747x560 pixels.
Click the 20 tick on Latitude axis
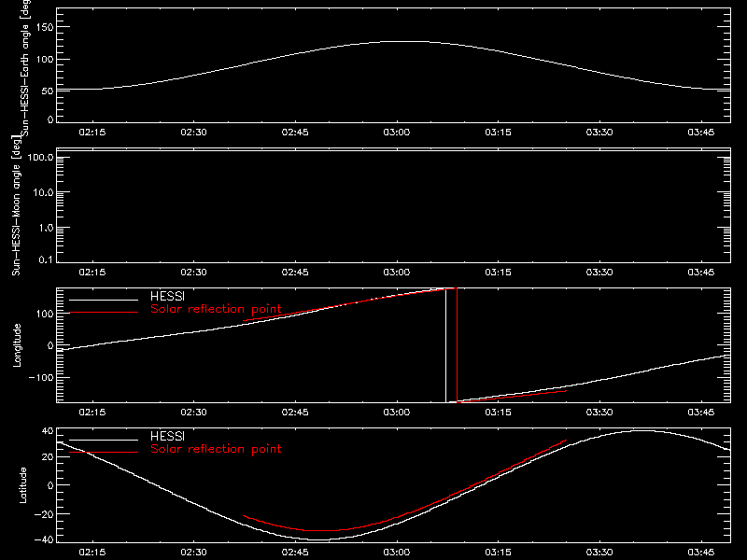[x=48, y=457]
